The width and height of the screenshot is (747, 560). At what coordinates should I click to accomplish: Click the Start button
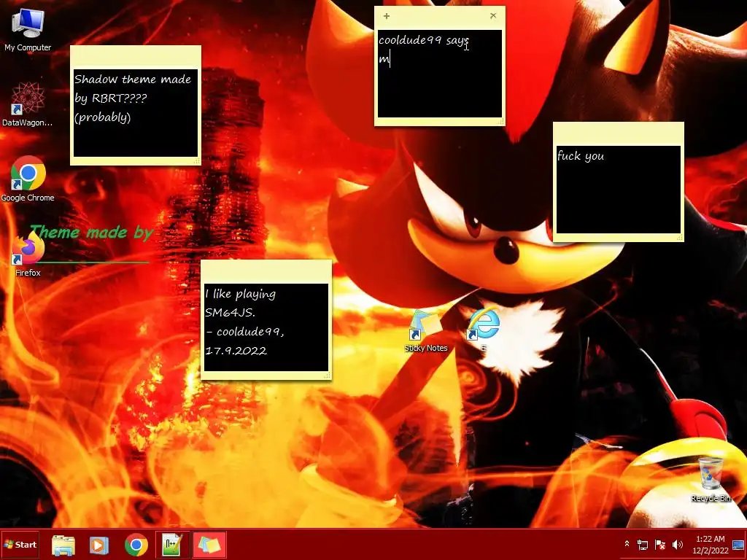[x=20, y=545]
